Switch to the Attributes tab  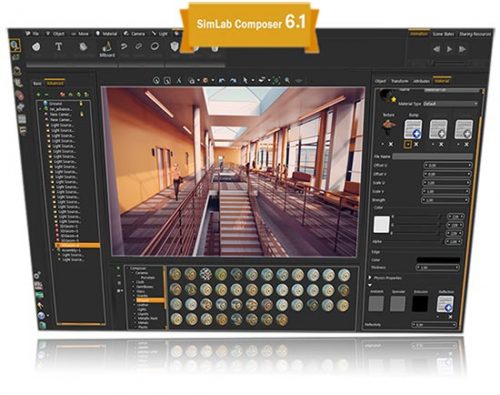coord(421,81)
